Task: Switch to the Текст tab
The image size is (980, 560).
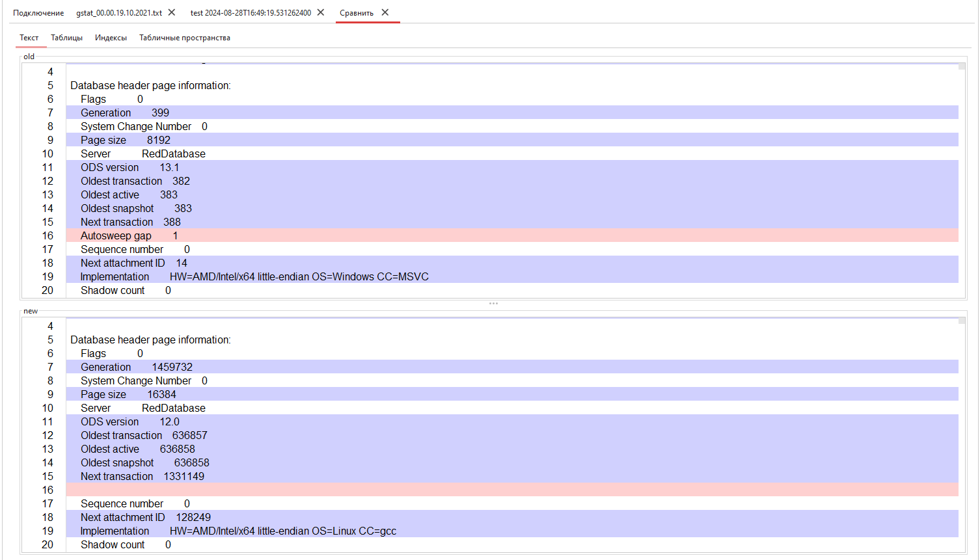Action: click(29, 37)
